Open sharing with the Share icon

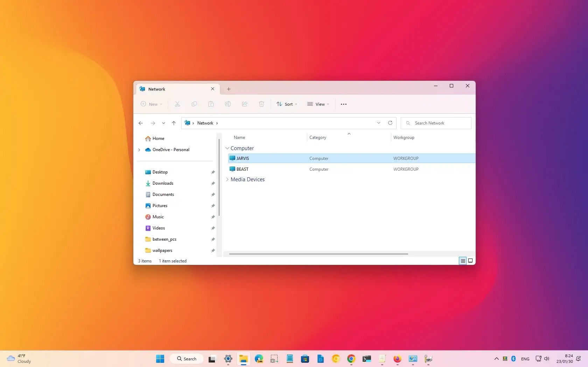[245, 104]
